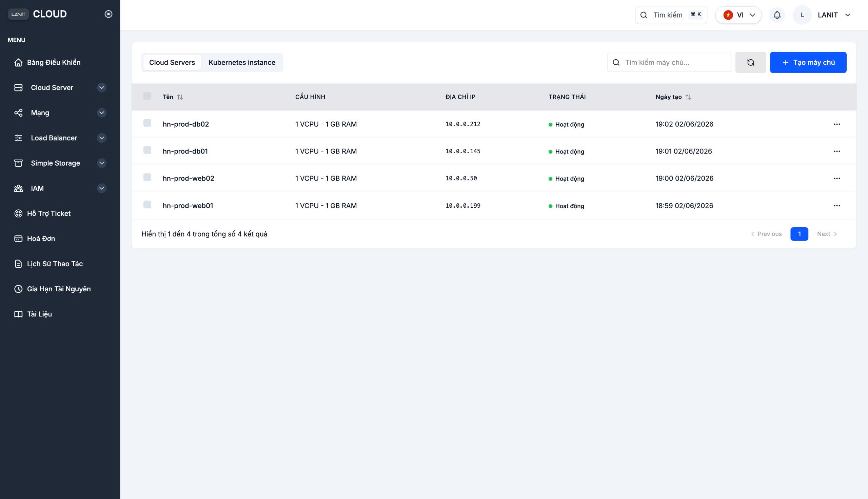868x499 pixels.
Task: Click the clock icon beside Gia Hạn Tài Nguyên
Action: (18, 289)
